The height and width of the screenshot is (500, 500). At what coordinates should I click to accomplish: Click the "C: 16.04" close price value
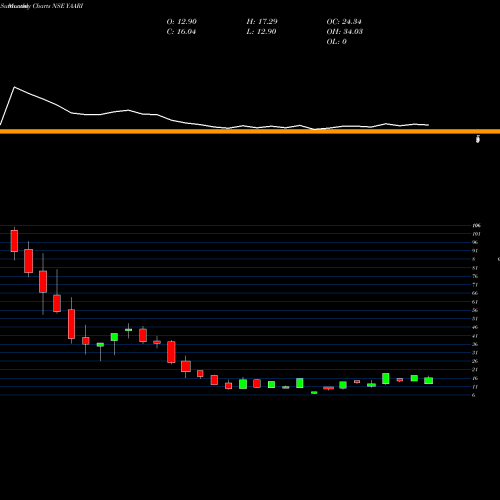181,32
